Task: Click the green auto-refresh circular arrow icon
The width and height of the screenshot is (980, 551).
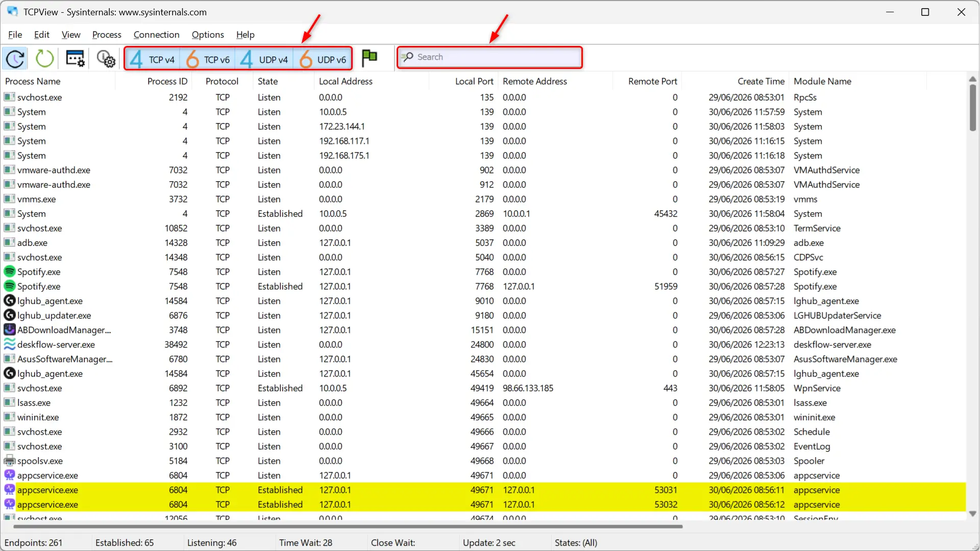Action: pyautogui.click(x=44, y=58)
